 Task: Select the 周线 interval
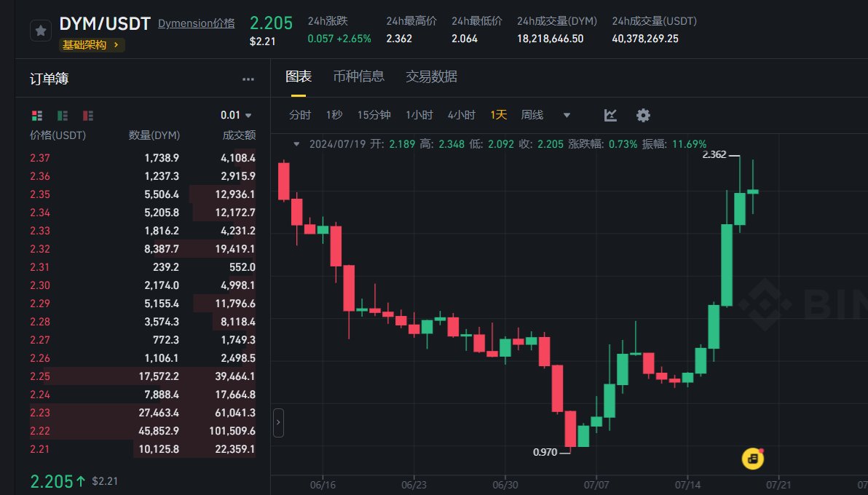[x=532, y=114]
